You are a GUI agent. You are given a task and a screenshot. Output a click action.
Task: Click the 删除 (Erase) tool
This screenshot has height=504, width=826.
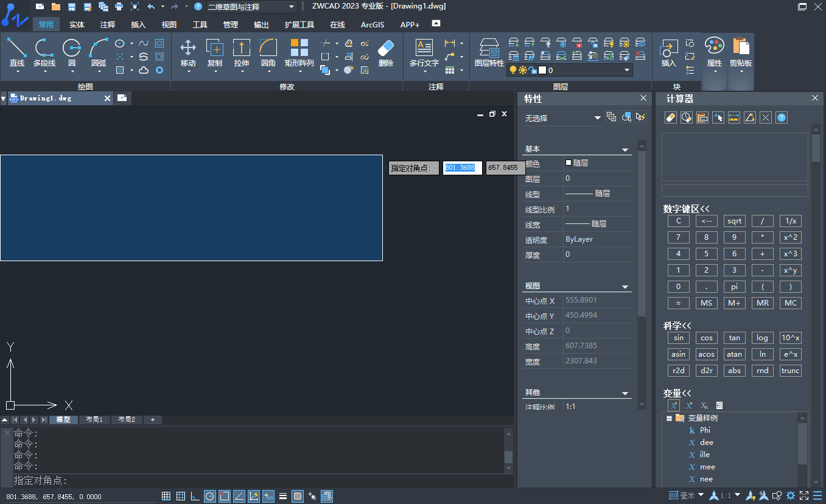(x=385, y=52)
